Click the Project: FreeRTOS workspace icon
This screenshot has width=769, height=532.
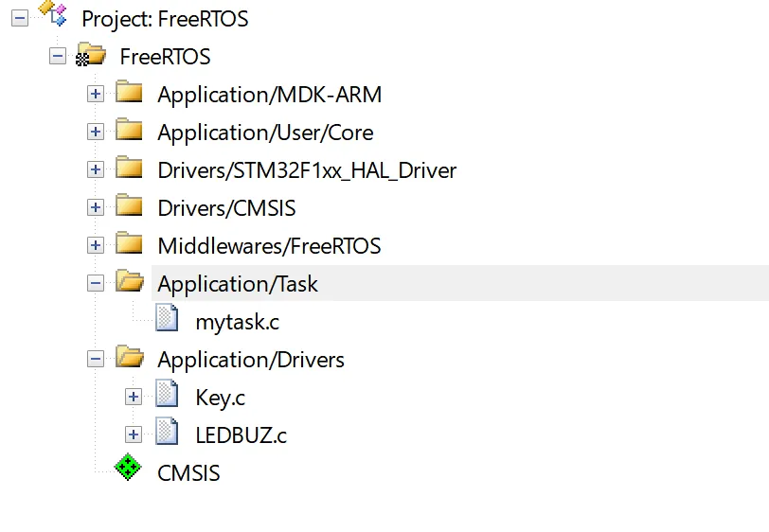tap(51, 16)
